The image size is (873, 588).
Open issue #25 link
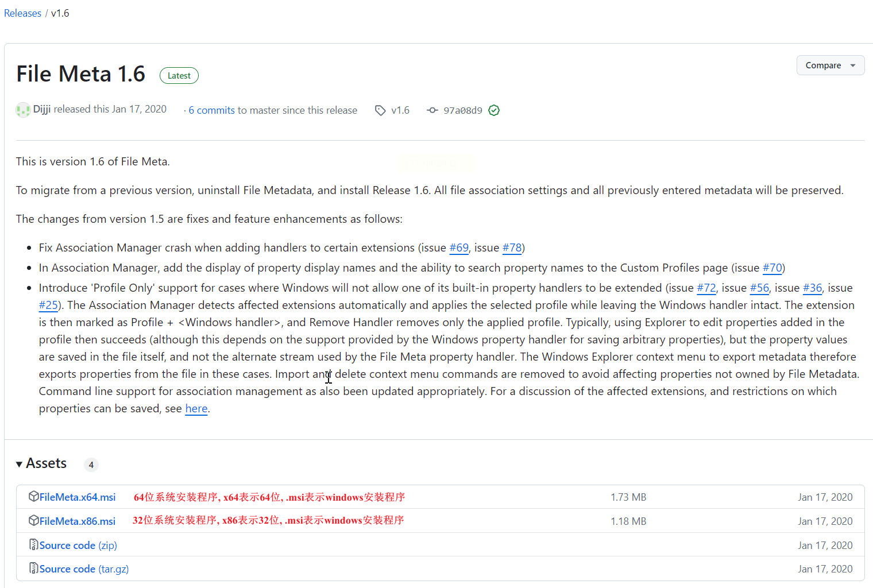[x=49, y=305]
